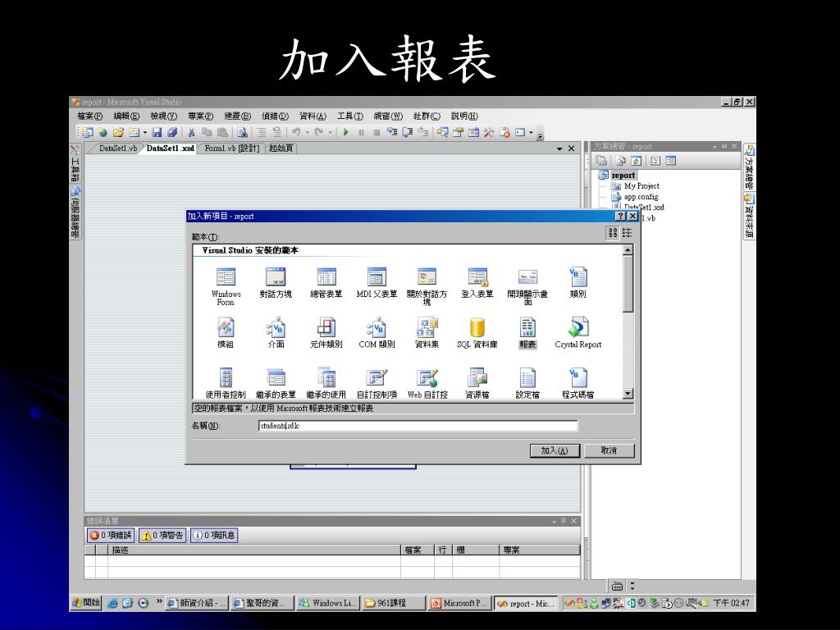Screen dimensions: 840x630
Task: Click the dialog help question mark button
Action: [x=620, y=216]
